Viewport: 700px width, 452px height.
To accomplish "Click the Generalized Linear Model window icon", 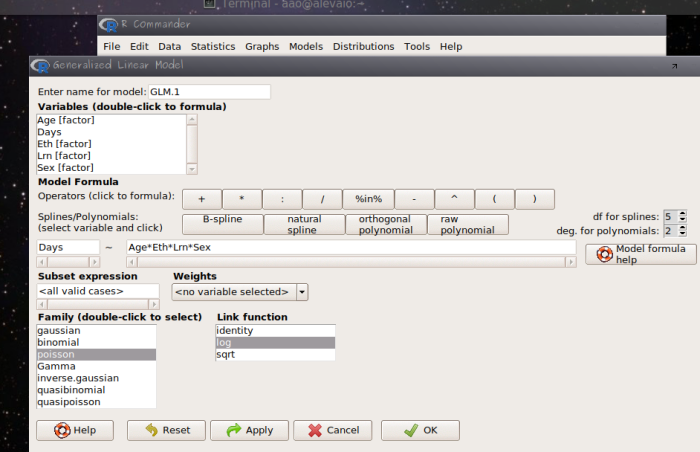I will click(x=41, y=66).
